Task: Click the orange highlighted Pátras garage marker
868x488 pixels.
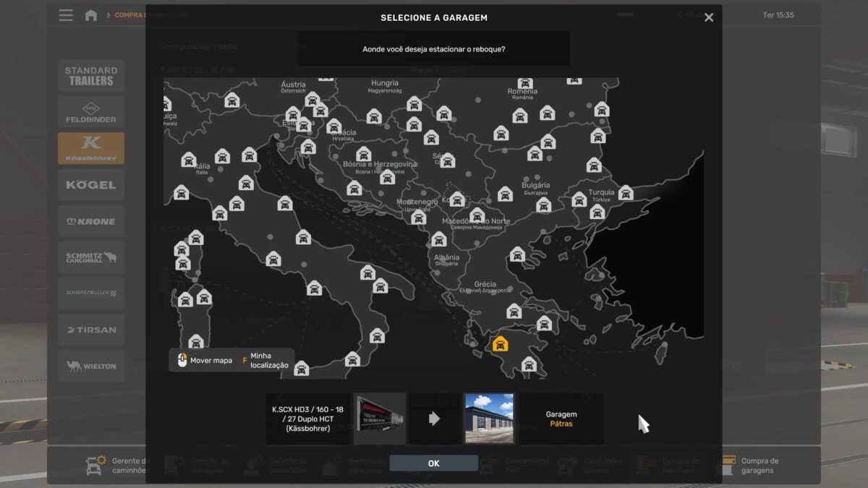Action: (500, 343)
